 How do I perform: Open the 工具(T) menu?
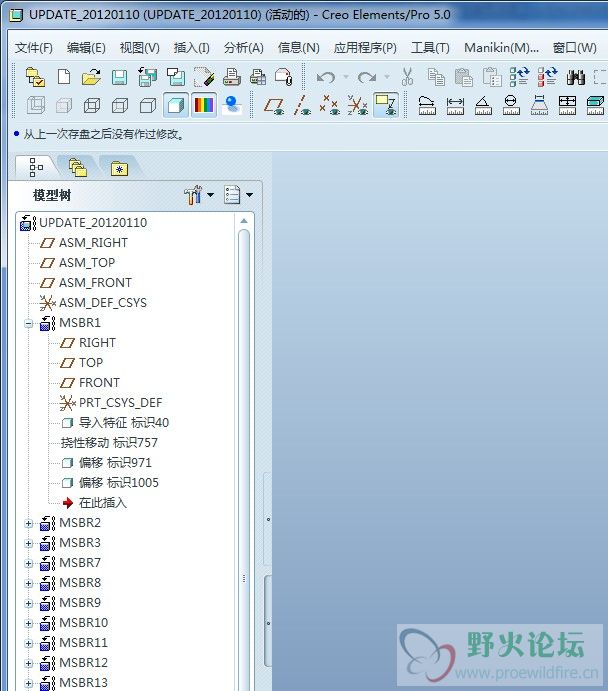[430, 48]
